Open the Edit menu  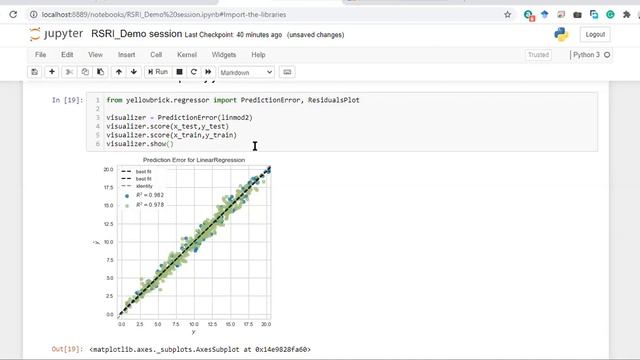click(67, 55)
